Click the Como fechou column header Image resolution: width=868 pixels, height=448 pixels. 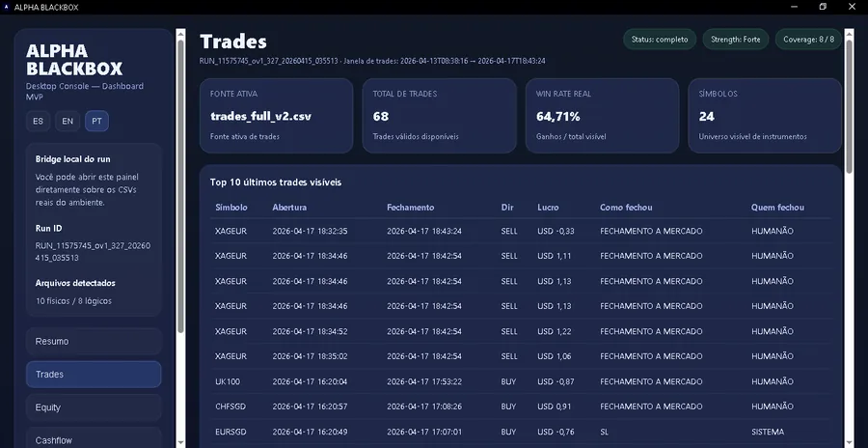[x=626, y=208]
